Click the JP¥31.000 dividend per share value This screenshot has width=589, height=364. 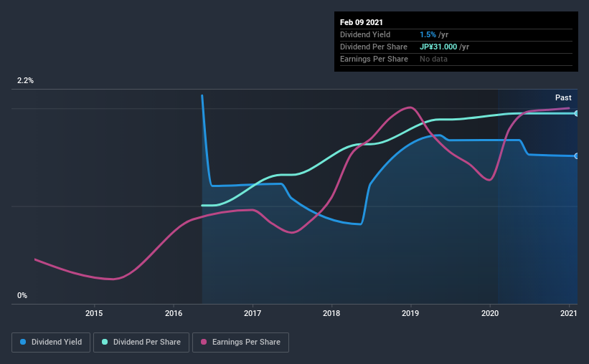(438, 47)
